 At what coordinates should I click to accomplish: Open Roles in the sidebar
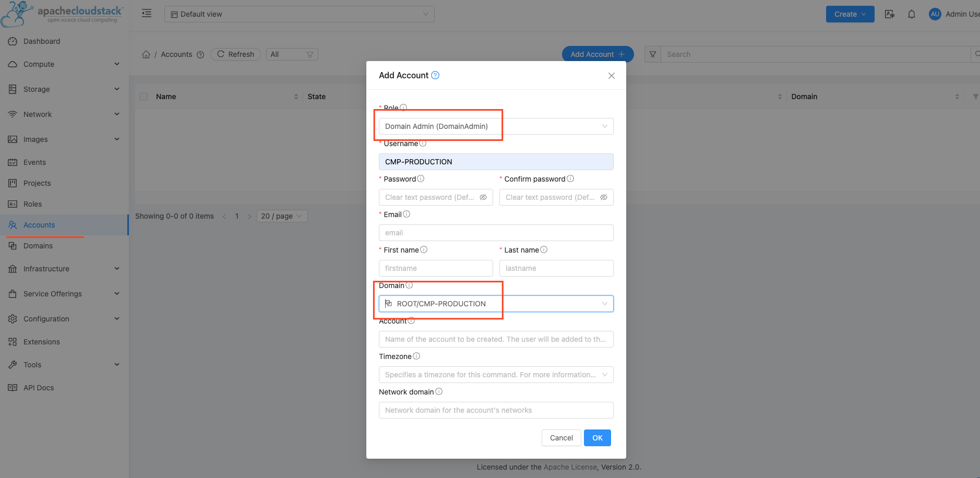[x=64, y=204]
